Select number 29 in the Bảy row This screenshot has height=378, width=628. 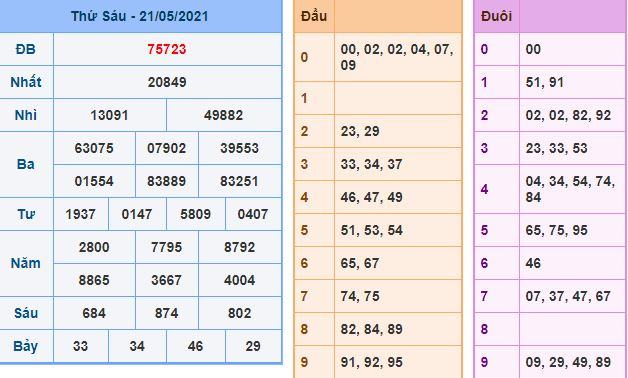tap(253, 346)
